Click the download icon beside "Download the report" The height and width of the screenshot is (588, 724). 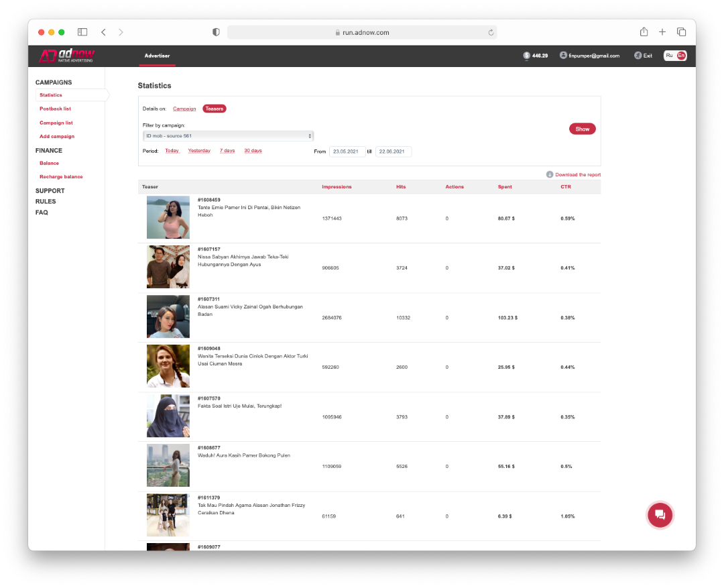pyautogui.click(x=552, y=174)
